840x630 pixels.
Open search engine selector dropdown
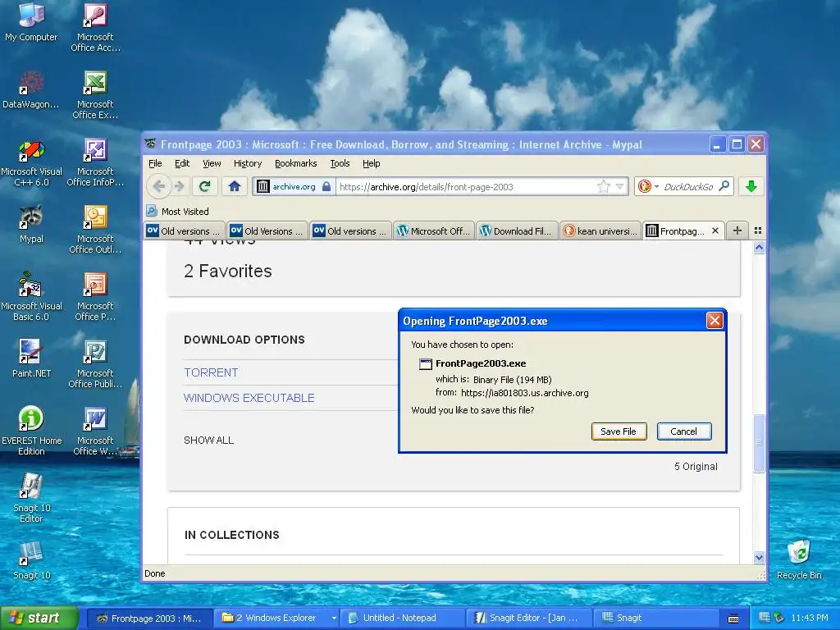[648, 186]
